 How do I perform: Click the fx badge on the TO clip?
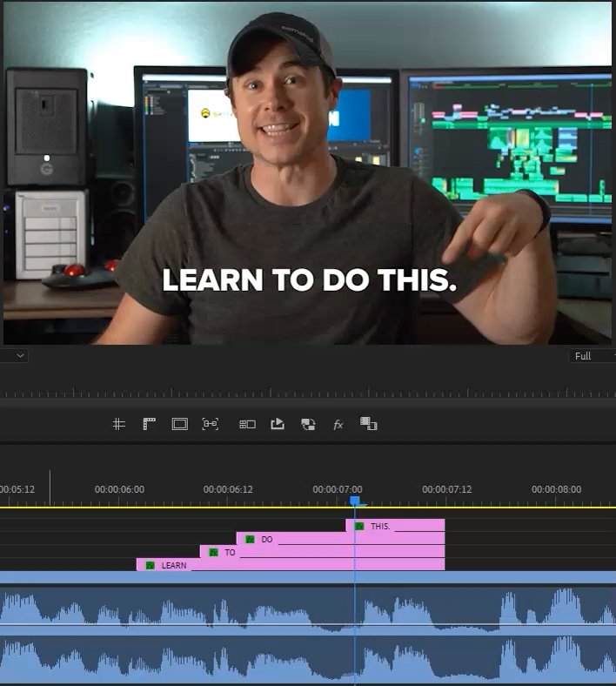tap(213, 552)
